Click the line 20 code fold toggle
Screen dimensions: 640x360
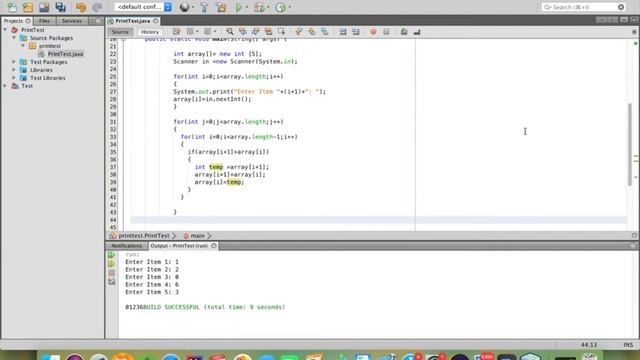pyautogui.click(x=123, y=39)
